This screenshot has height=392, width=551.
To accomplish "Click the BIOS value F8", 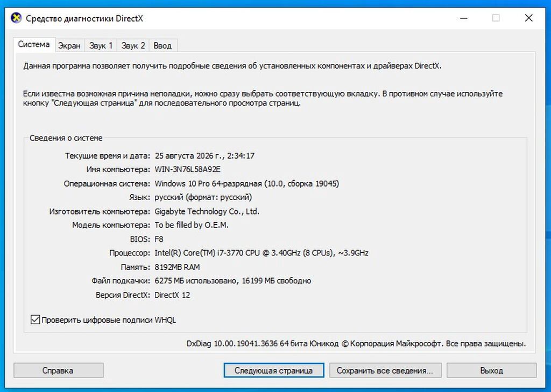I will [159, 239].
